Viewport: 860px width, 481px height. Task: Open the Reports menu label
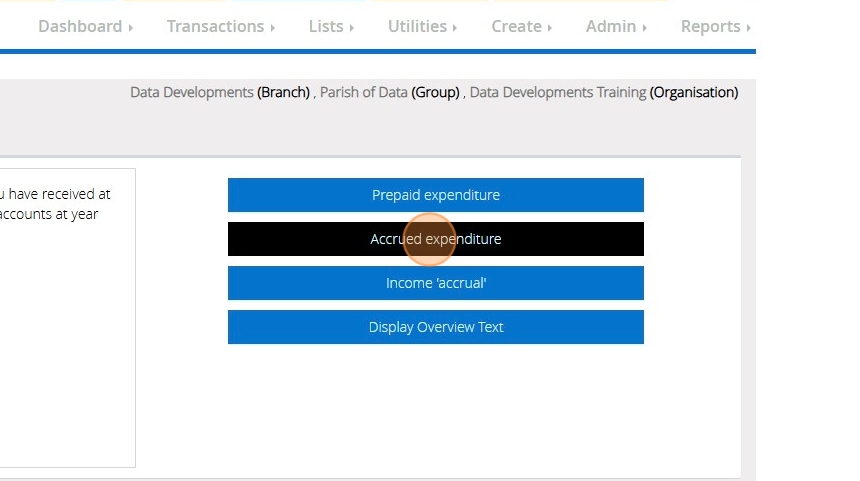pyautogui.click(x=710, y=26)
